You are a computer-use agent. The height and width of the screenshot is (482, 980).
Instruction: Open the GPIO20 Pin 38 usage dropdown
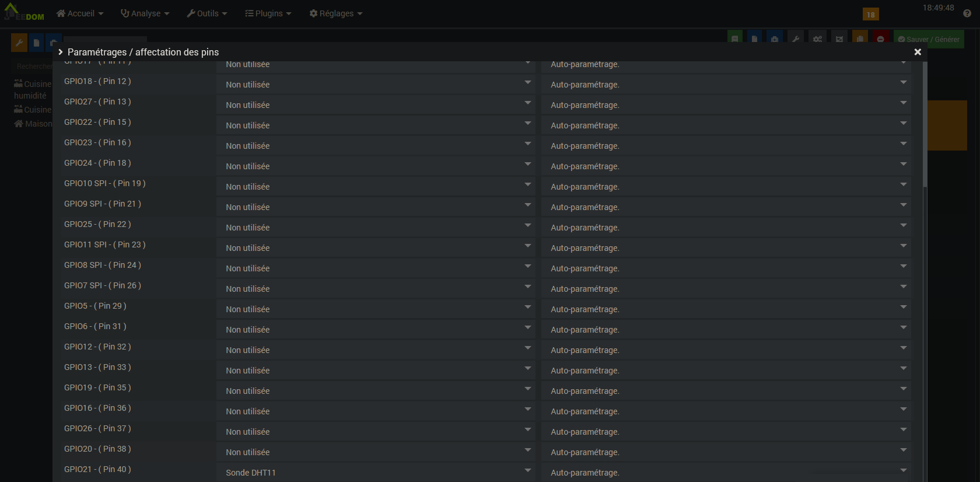(376, 452)
